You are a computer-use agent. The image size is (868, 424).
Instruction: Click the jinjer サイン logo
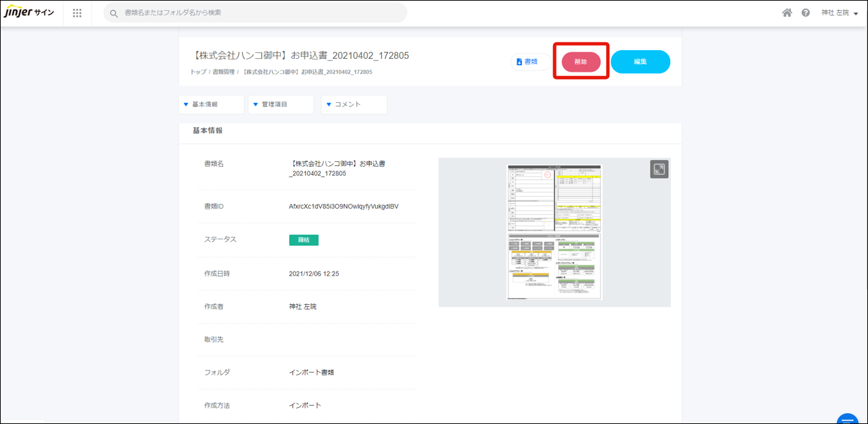pos(29,13)
